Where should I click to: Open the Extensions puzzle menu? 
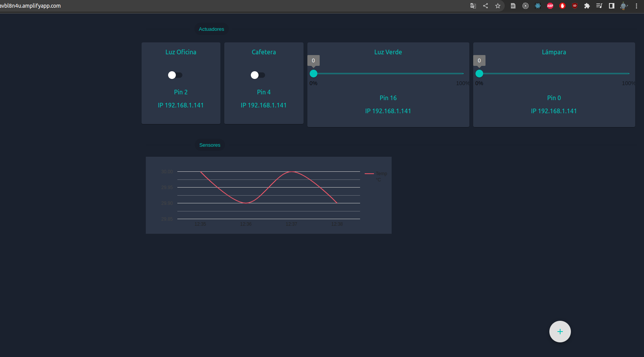point(587,6)
